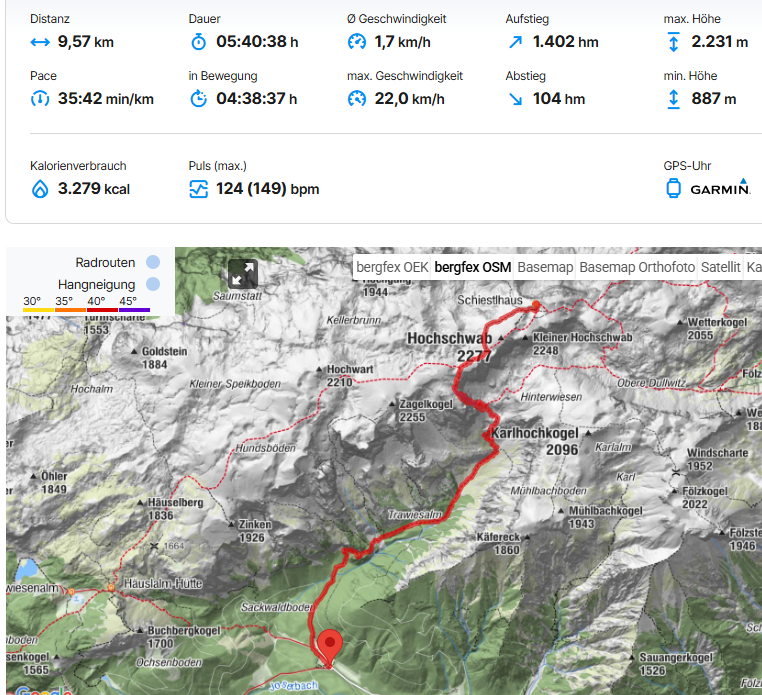
Task: Click the stopwatch duration icon
Action: click(198, 42)
